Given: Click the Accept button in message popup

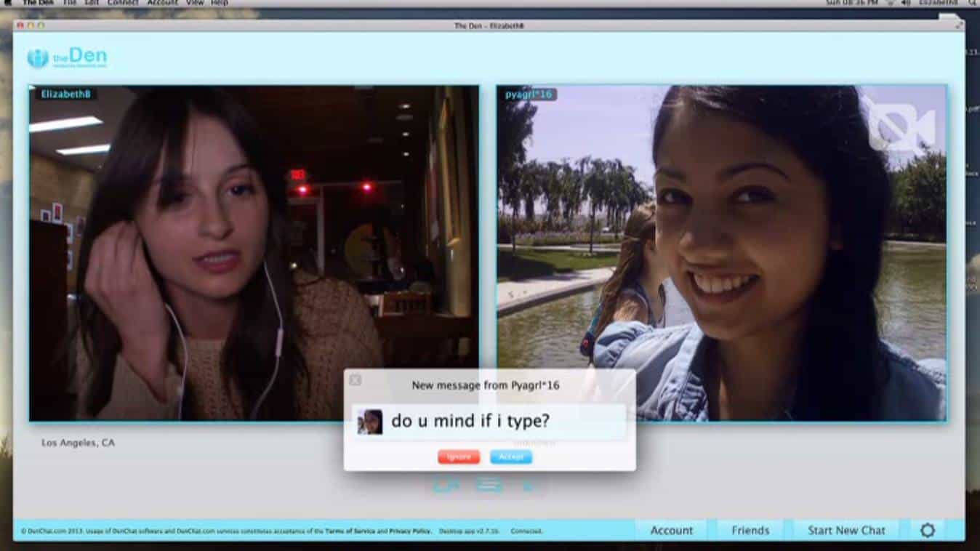Looking at the screenshot, I should click(x=510, y=457).
